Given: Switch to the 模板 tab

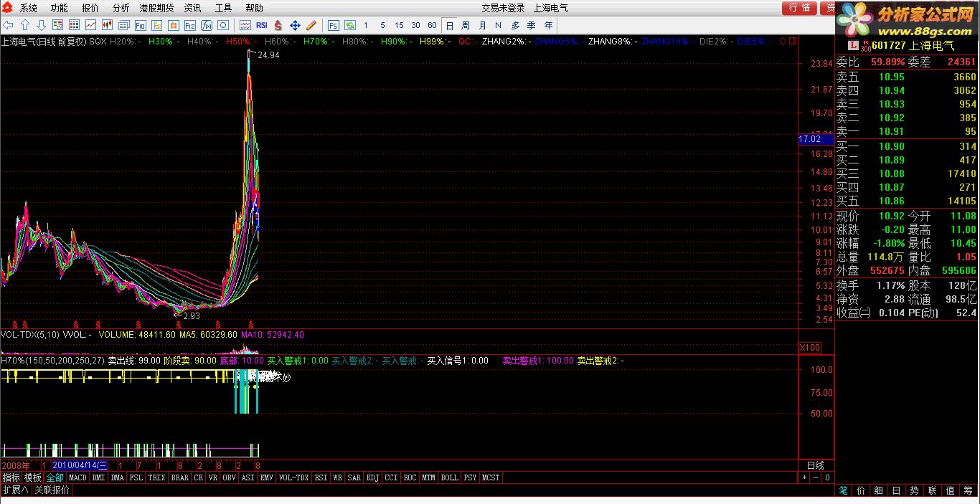Looking at the screenshot, I should (x=33, y=477).
